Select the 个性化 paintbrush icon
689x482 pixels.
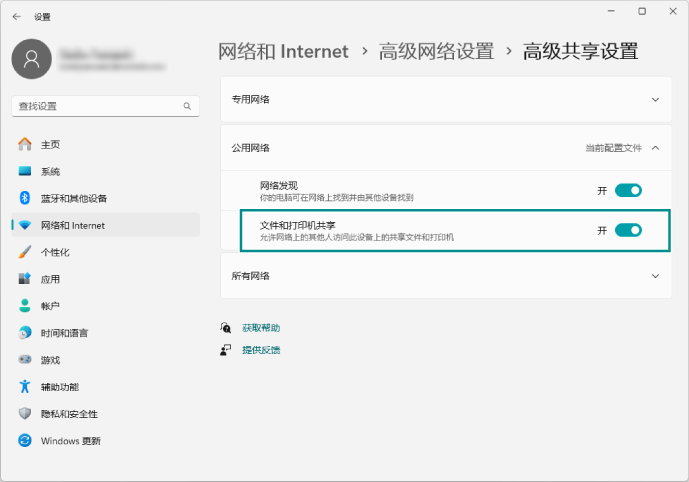click(25, 252)
